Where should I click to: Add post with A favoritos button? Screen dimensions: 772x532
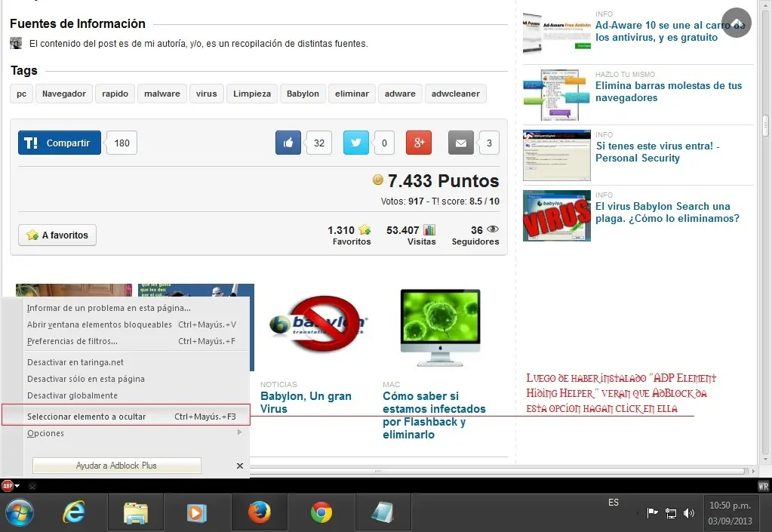tap(57, 235)
